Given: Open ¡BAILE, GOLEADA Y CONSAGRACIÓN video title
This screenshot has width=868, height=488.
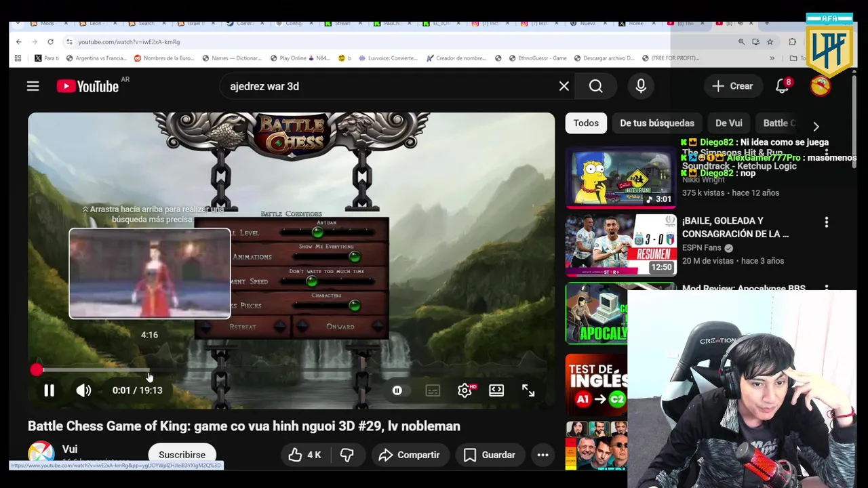Looking at the screenshot, I should pos(735,227).
